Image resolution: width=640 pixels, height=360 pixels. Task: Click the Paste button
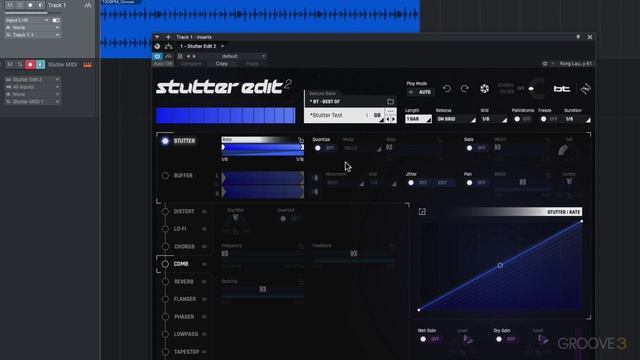(x=252, y=64)
